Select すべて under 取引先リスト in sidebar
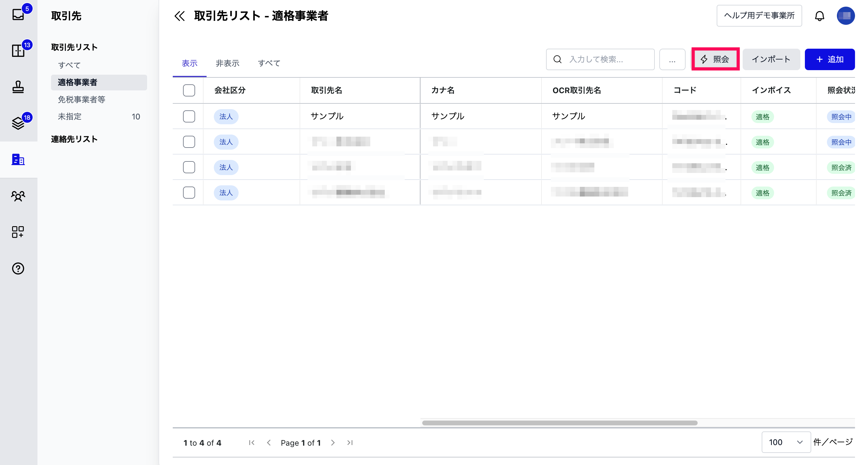 point(69,65)
